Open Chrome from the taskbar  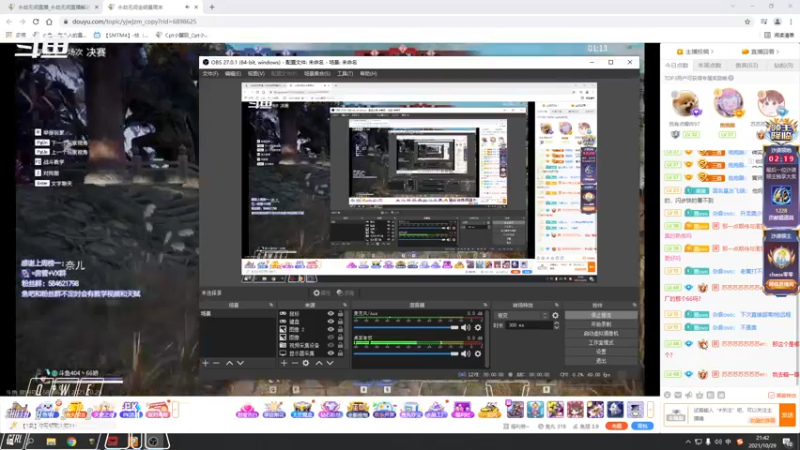71,442
